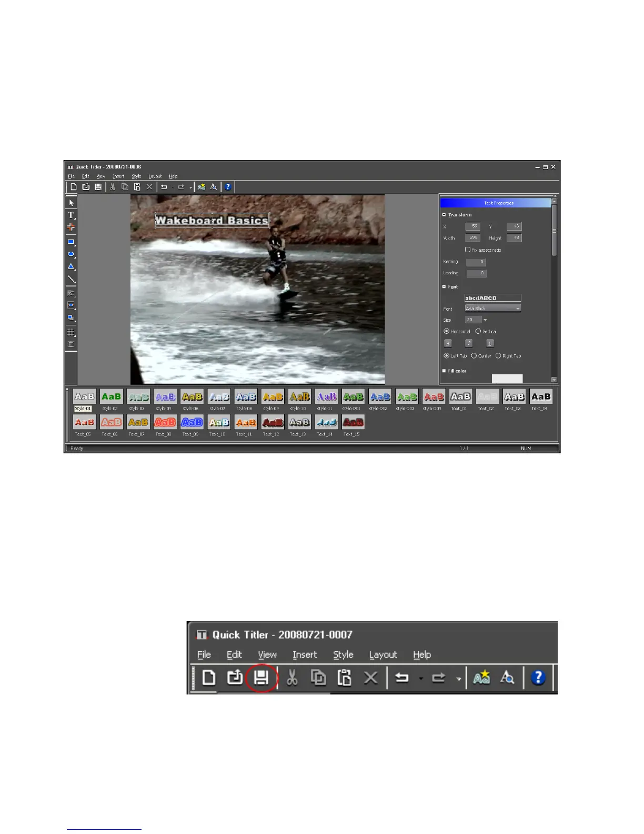
Task: Click Copy icon in enlarged 0007 toolbar
Action: (318, 678)
